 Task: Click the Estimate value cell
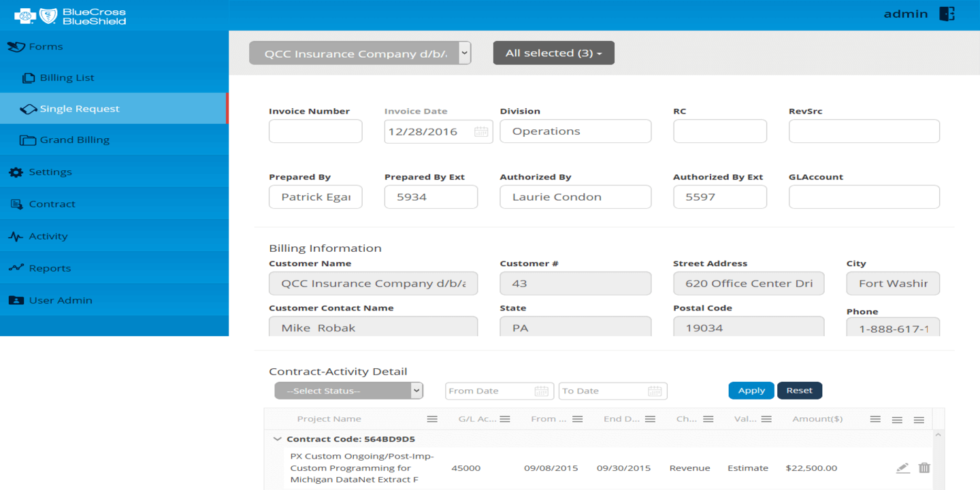[748, 468]
